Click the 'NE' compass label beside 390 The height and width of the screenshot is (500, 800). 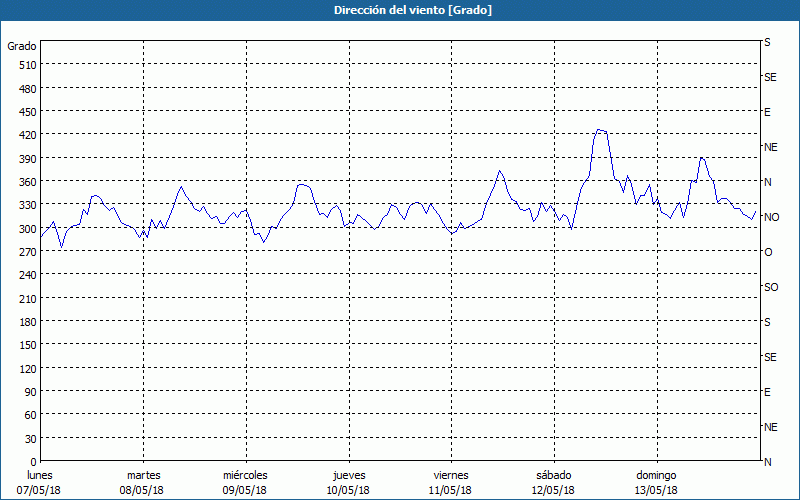[771, 147]
